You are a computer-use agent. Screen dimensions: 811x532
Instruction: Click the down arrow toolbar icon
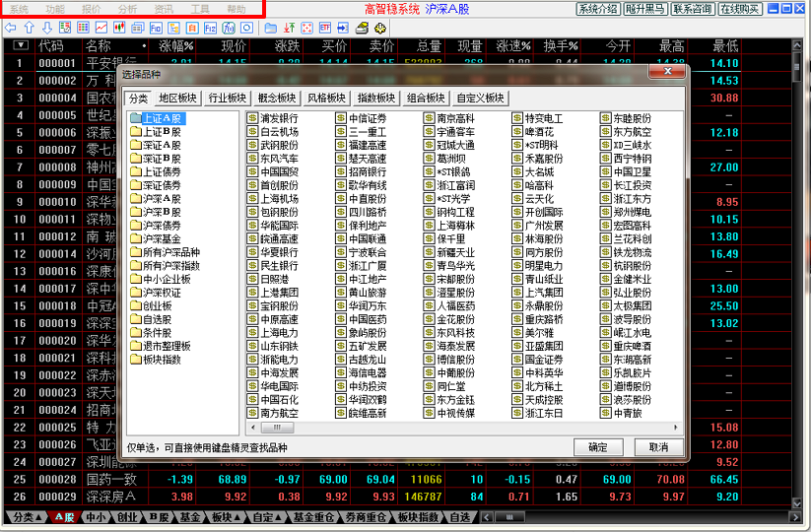[46, 28]
